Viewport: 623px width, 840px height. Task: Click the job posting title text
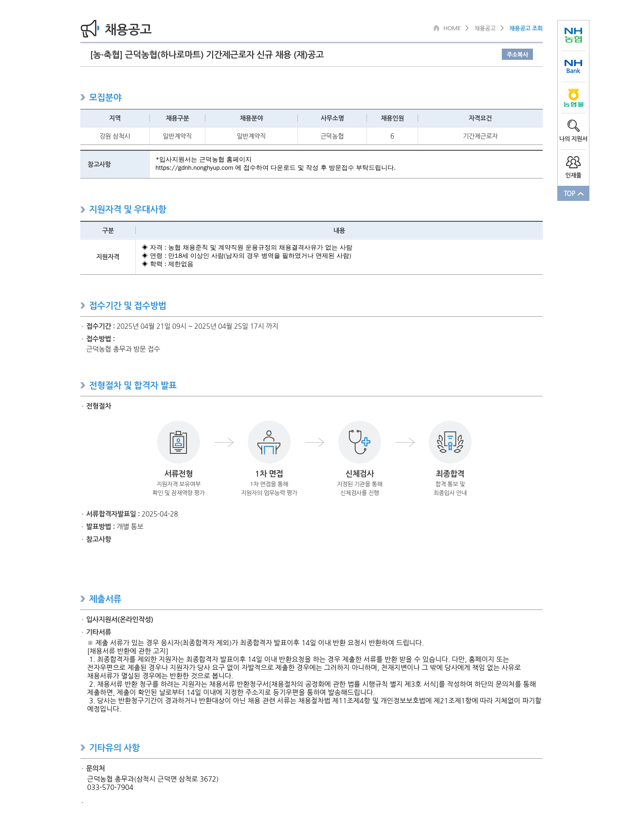point(207,54)
